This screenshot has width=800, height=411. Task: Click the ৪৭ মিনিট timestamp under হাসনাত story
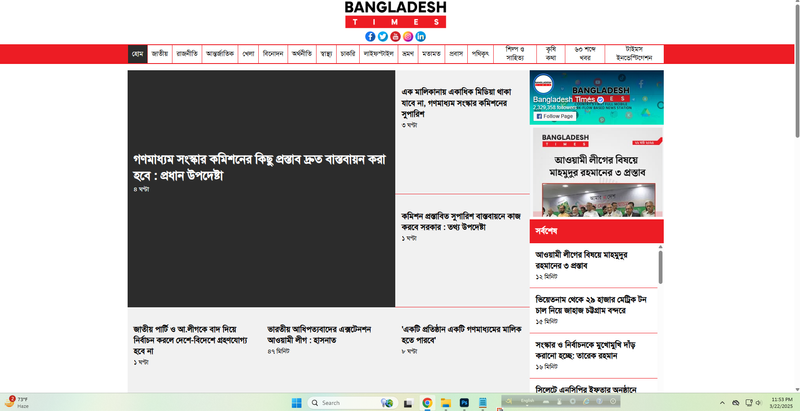tap(278, 351)
